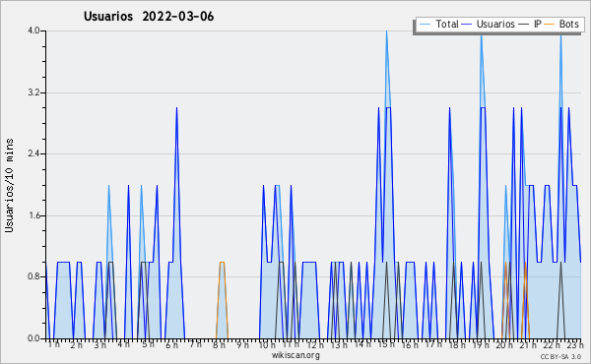Click the x-axis label '23 h'
Viewport: 591px width, 364px height.
coord(575,345)
